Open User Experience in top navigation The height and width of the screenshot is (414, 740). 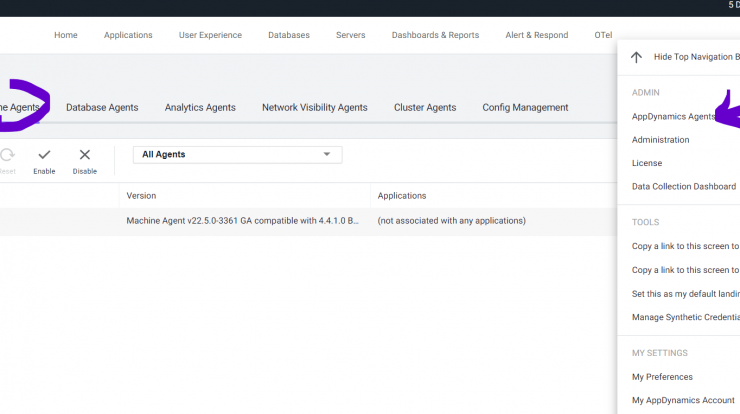tap(210, 35)
